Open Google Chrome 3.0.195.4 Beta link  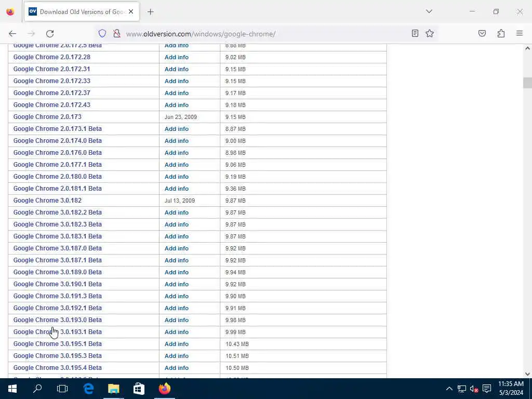coord(57,367)
